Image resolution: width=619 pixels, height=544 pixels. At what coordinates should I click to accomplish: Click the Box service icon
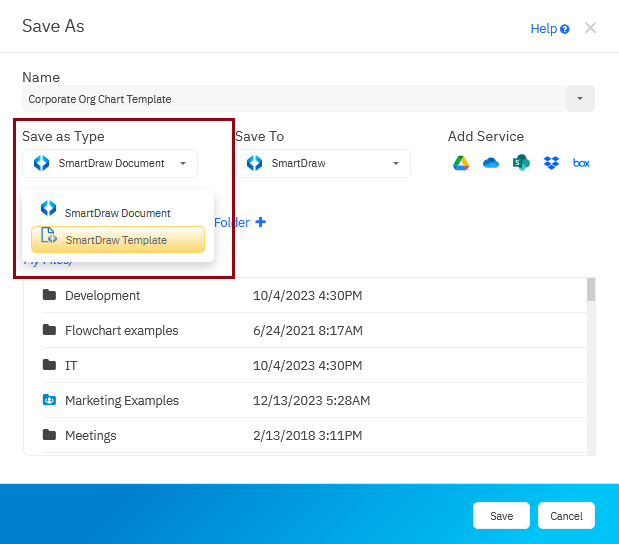click(581, 163)
